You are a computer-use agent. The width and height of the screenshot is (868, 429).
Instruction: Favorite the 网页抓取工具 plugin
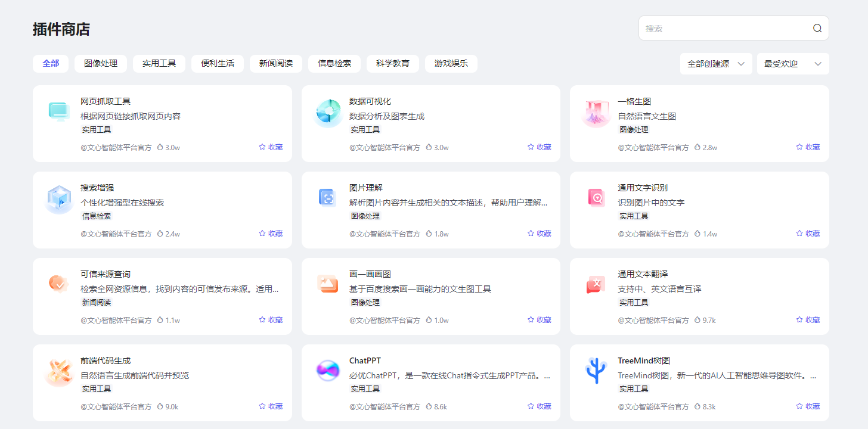pyautogui.click(x=271, y=147)
